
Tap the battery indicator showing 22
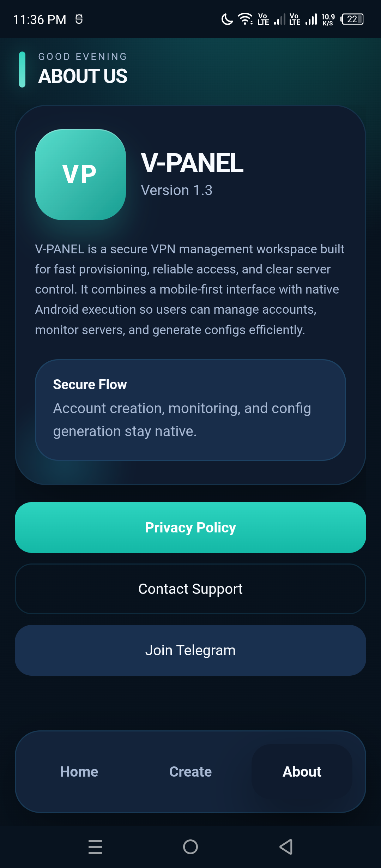tap(352, 19)
